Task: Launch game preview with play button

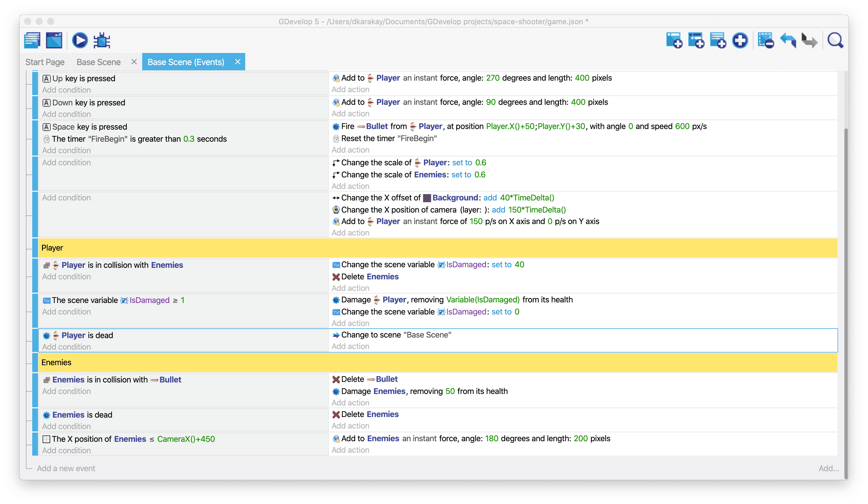Action: click(80, 40)
